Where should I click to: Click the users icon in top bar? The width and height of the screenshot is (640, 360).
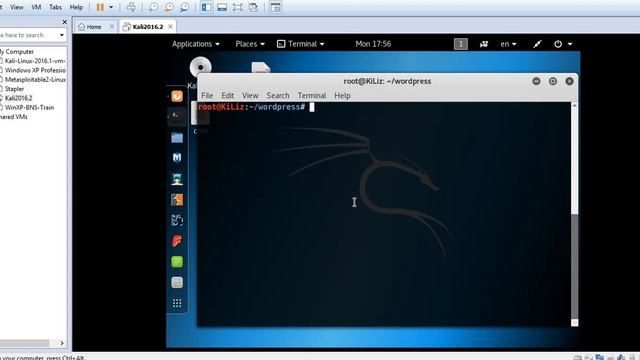484,44
